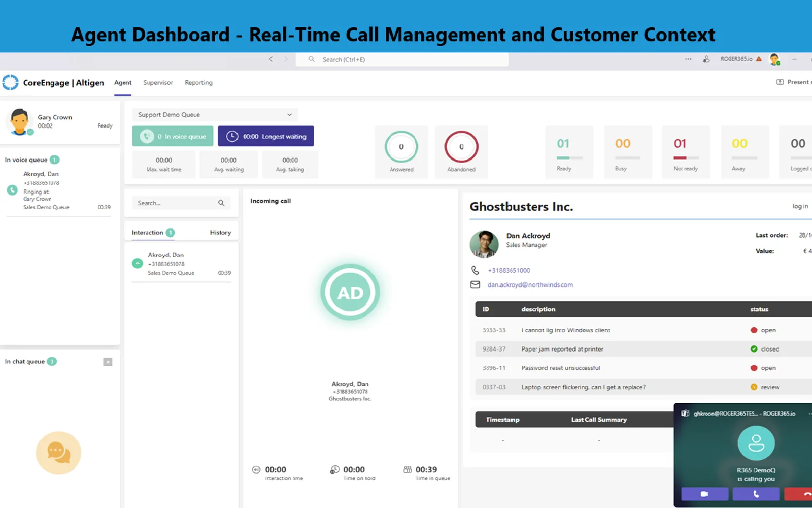Pop out the chat queue panel
The height and width of the screenshot is (508, 812).
(x=108, y=362)
